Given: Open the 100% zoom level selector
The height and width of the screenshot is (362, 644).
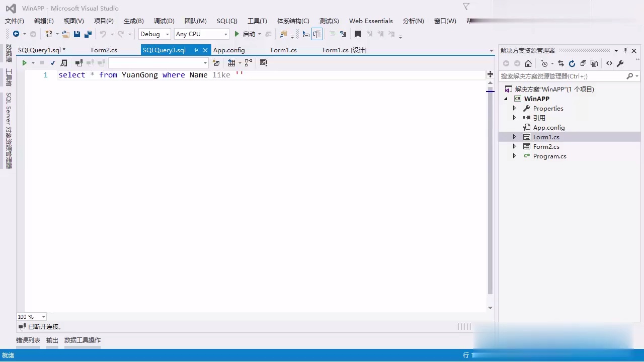Looking at the screenshot, I should click(31, 317).
